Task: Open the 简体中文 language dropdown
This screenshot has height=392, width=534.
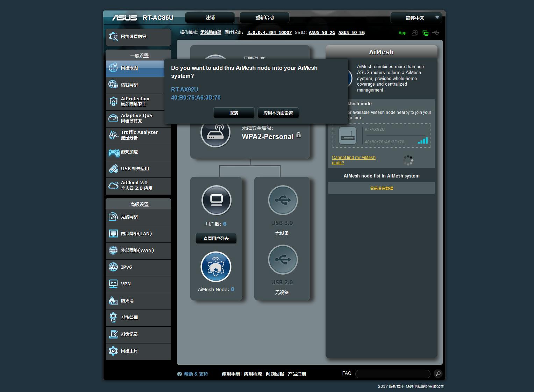Action: coord(416,18)
